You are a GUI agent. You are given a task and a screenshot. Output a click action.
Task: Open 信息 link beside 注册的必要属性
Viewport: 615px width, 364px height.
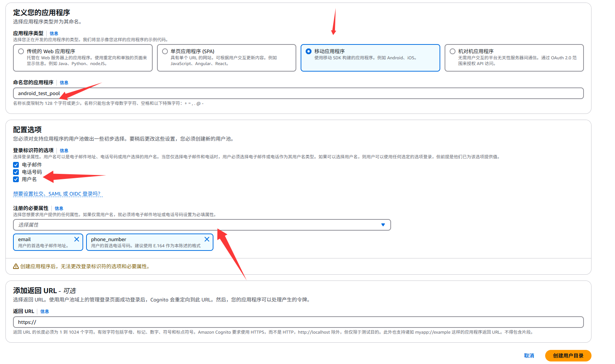click(59, 209)
